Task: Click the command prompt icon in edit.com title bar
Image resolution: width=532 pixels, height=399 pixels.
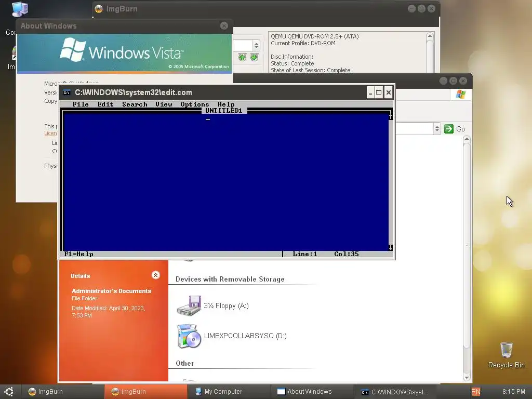Action: (67, 92)
